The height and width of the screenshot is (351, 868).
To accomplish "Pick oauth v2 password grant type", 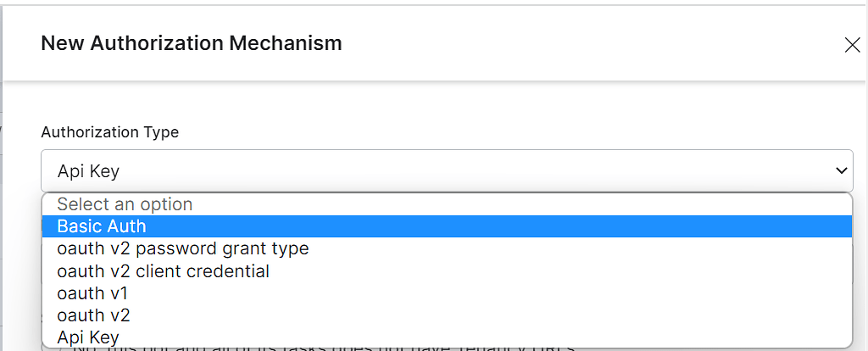I will (182, 249).
